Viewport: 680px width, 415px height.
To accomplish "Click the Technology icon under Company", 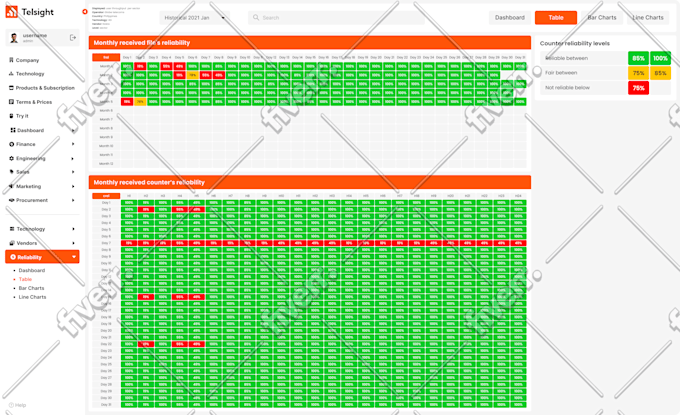I will coord(11,74).
